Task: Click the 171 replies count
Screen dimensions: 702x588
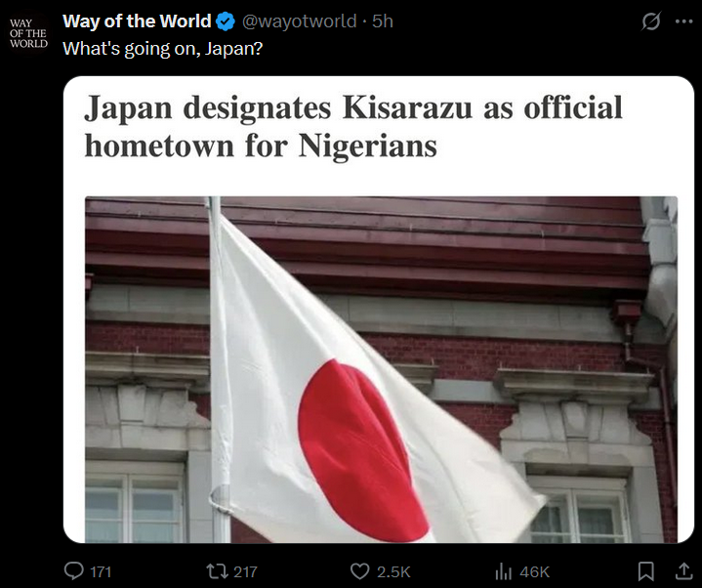Action: pyautogui.click(x=101, y=571)
